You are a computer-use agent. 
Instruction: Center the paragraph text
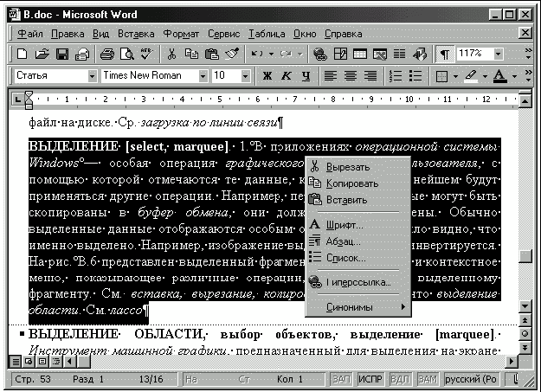pos(351,75)
